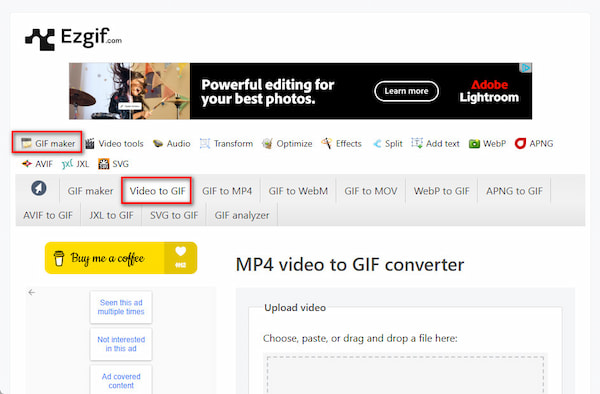Click the Video tools clapperboard icon
Viewport: 600px width, 394px height.
coord(90,143)
